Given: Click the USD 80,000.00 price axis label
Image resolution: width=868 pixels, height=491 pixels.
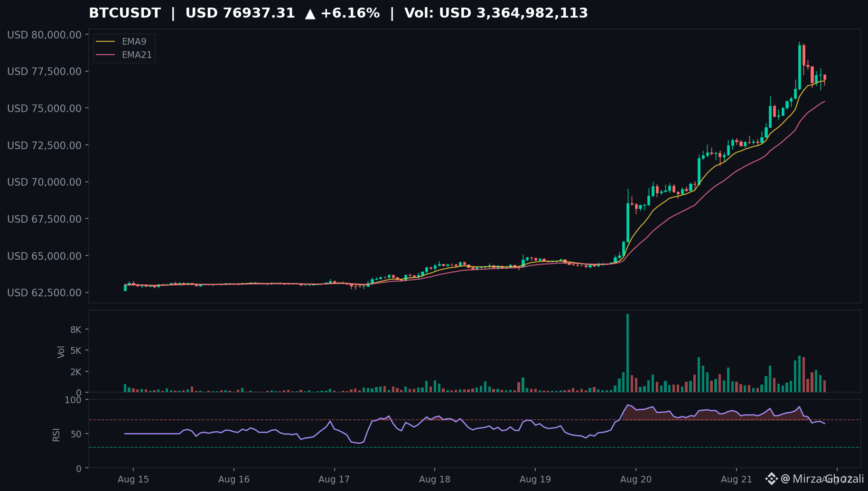Looking at the screenshot, I should pyautogui.click(x=45, y=35).
